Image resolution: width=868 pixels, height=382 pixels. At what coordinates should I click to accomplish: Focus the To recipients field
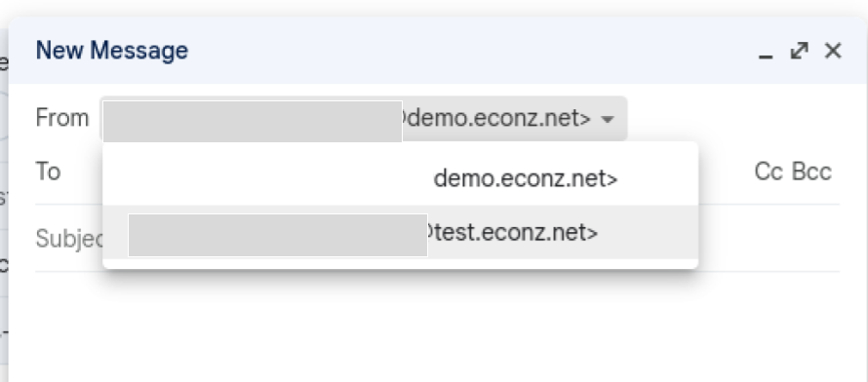[404, 172]
